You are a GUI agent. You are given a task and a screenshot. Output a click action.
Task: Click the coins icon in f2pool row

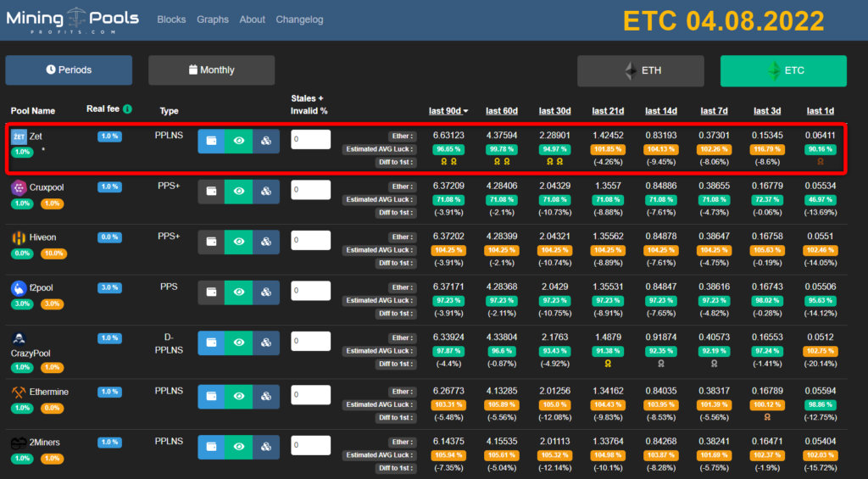pyautogui.click(x=265, y=292)
